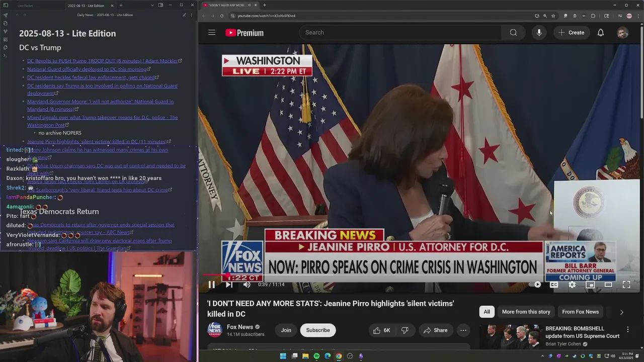The height and width of the screenshot is (362, 644).
Task: Select 'More from this story' chip
Action: tap(526, 312)
